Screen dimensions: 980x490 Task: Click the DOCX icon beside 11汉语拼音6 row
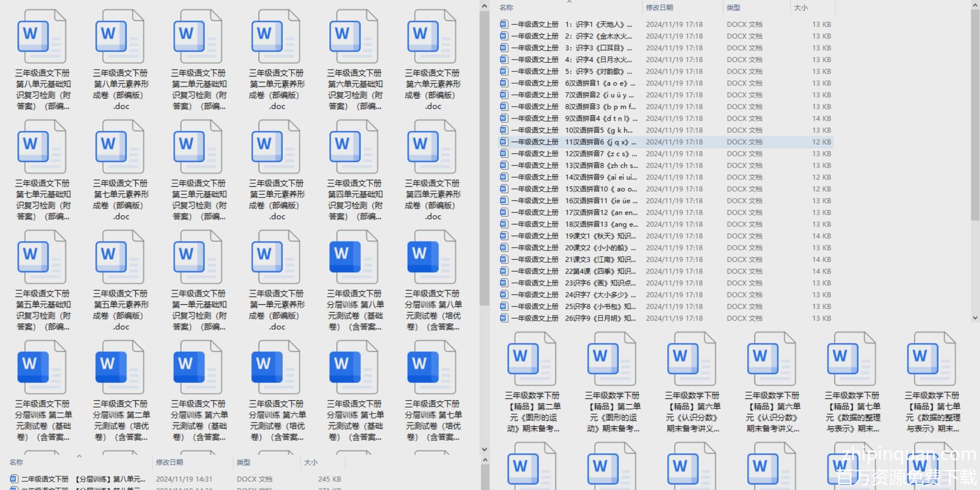point(504,142)
